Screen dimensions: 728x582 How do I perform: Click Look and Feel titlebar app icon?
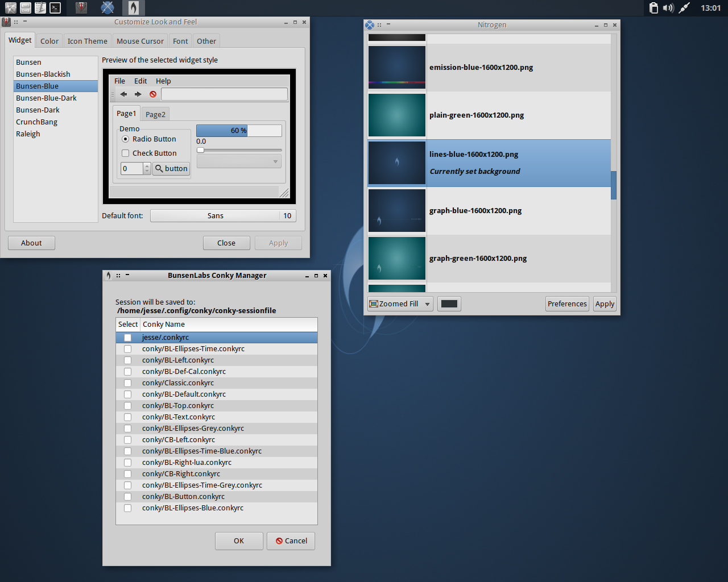pyautogui.click(x=6, y=22)
